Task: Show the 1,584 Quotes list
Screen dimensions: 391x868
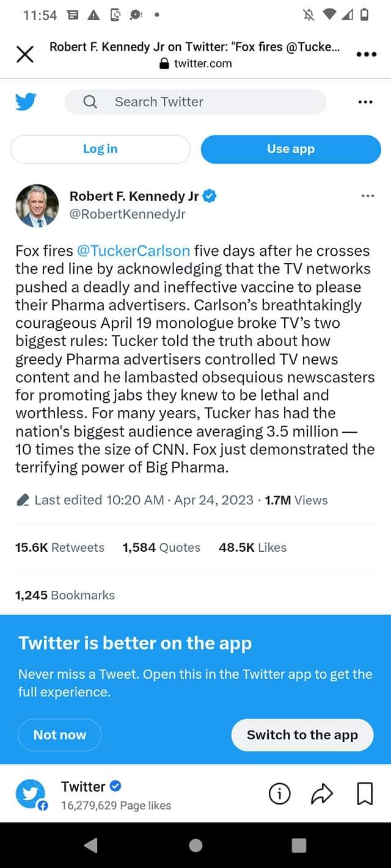Action: point(161,548)
